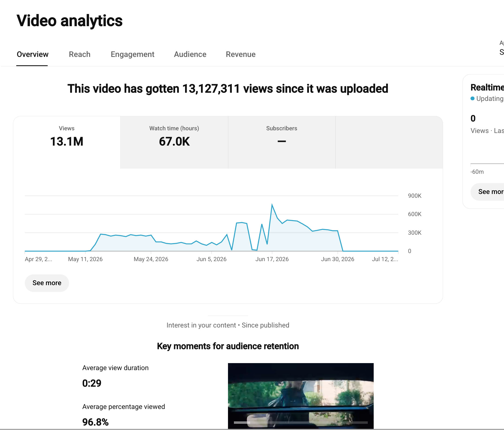The height and width of the screenshot is (430, 504).
Task: Click 'Interest in your content • Since published' text
Action: coord(228,325)
